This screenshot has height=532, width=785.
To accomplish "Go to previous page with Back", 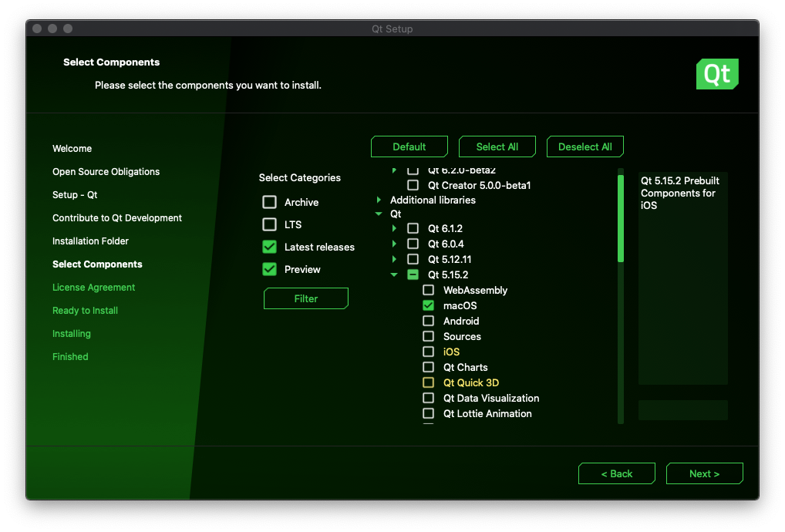I will point(617,473).
